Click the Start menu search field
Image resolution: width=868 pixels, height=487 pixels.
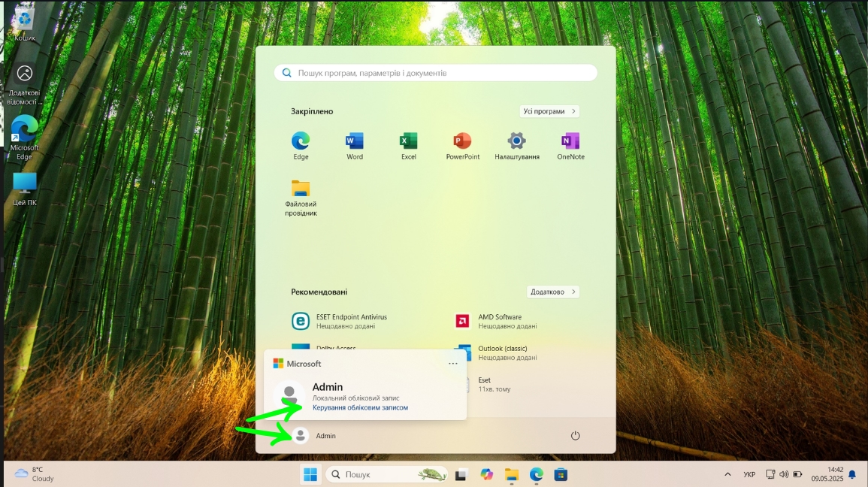click(x=436, y=73)
